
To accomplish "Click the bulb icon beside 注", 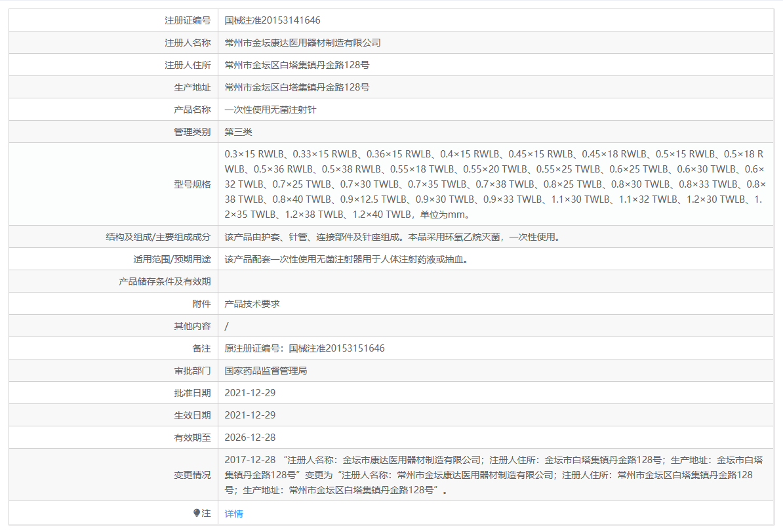I will tap(197, 513).
